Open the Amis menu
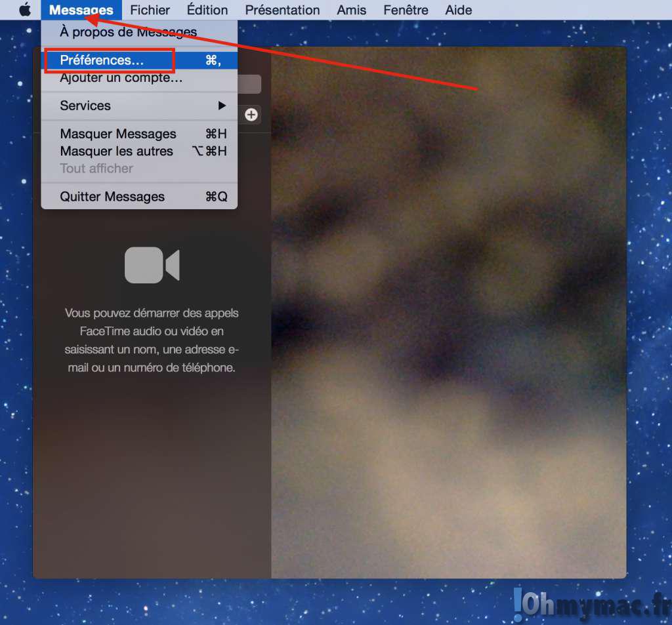 click(352, 10)
